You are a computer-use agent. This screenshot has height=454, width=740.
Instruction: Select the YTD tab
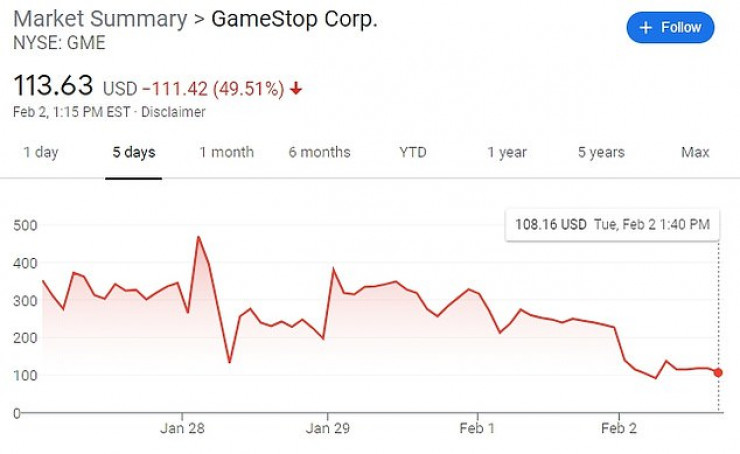(x=413, y=152)
